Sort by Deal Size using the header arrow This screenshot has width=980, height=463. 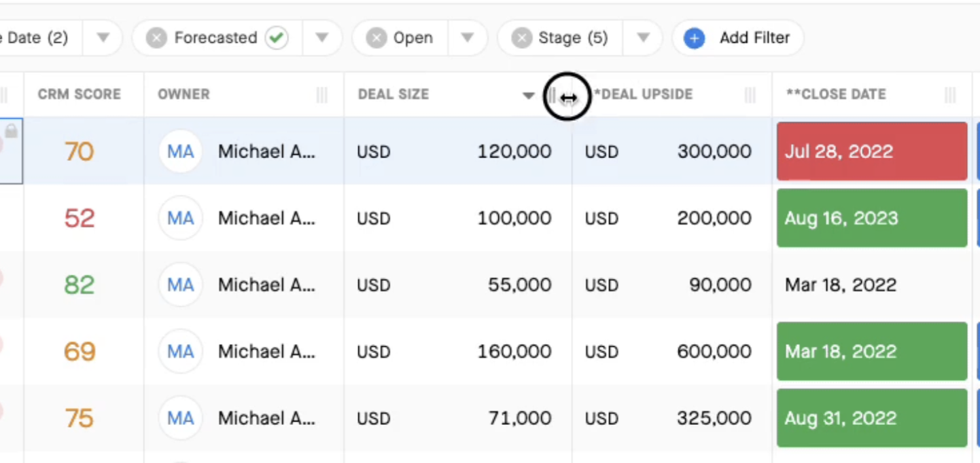pos(528,96)
